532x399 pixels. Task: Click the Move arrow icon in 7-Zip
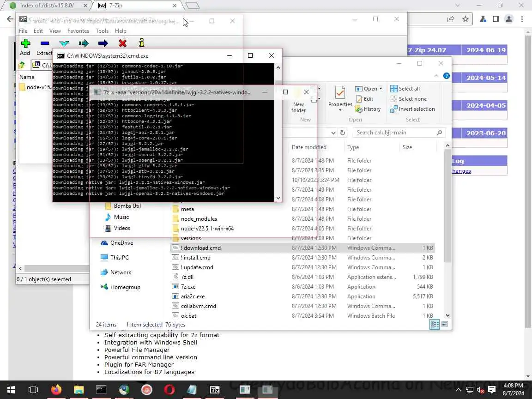tap(103, 43)
